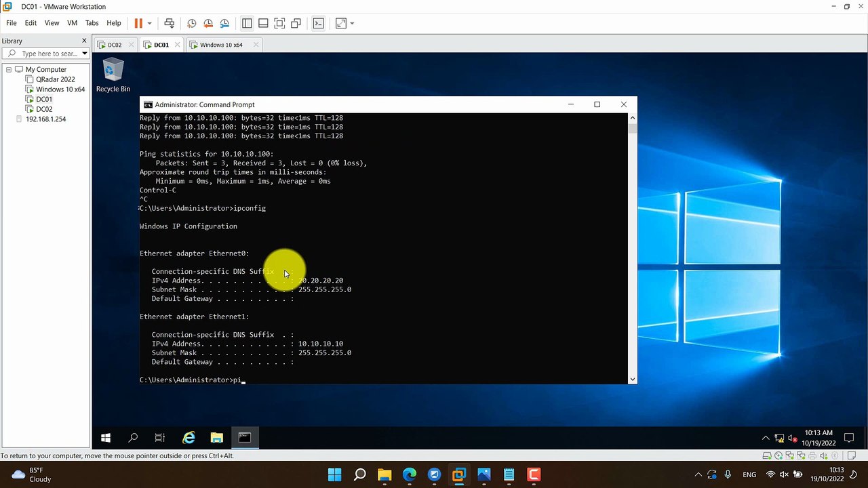Open the power options dropdown arrow
868x488 pixels.
click(x=149, y=23)
